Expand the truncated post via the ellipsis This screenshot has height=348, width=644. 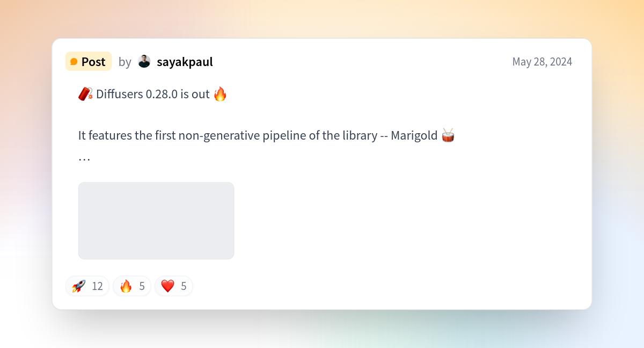pyautogui.click(x=84, y=159)
